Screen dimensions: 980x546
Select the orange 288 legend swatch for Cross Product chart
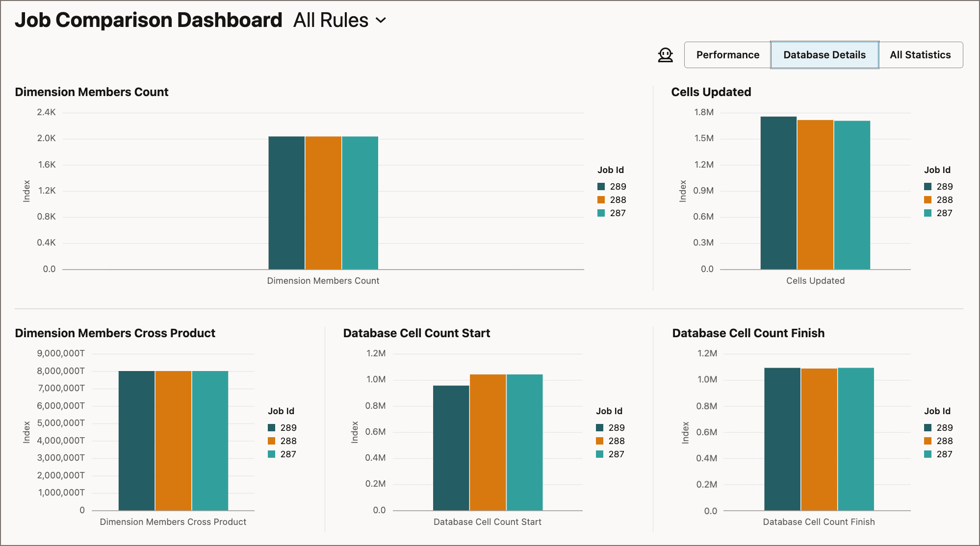pyautogui.click(x=272, y=440)
